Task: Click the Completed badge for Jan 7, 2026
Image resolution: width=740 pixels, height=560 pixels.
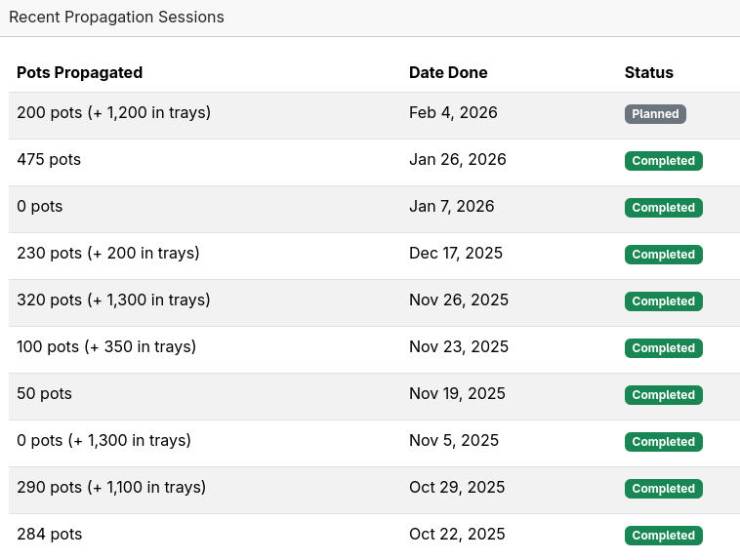Action: click(663, 208)
